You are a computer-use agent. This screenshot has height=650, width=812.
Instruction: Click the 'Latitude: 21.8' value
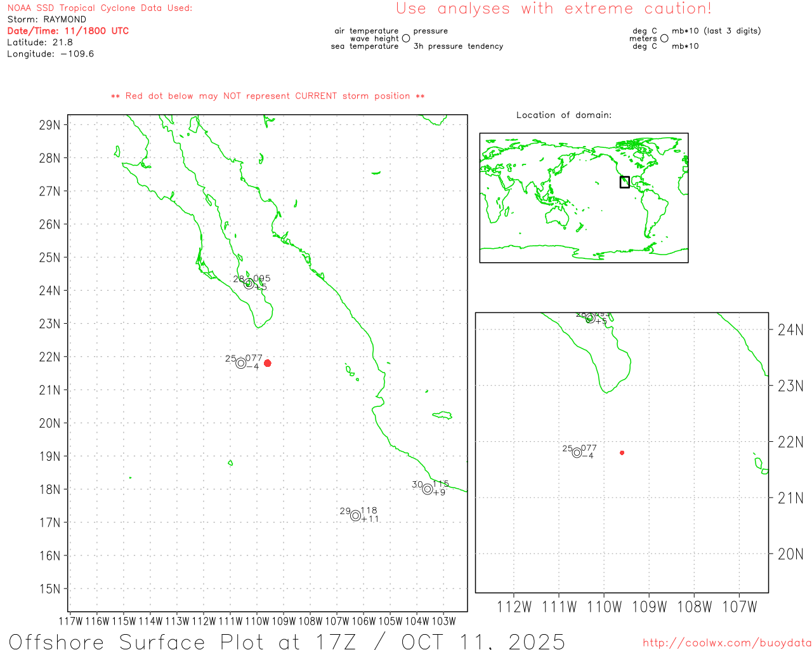[40, 43]
